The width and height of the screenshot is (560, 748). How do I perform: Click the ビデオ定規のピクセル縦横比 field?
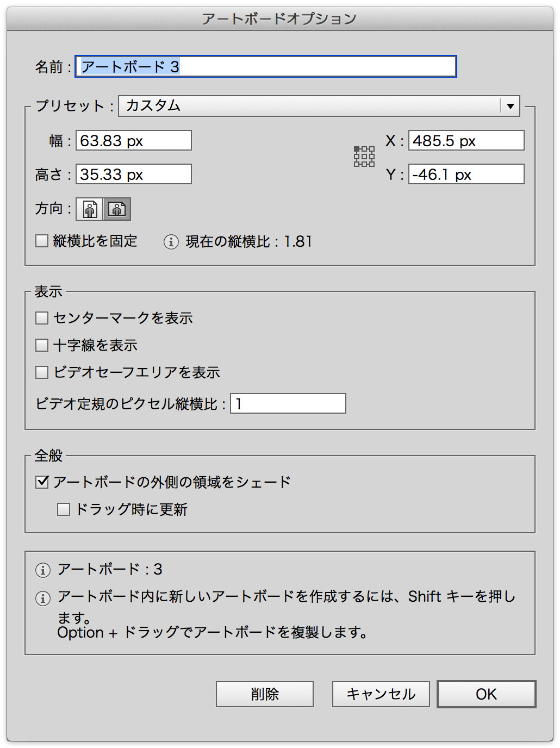(x=288, y=403)
